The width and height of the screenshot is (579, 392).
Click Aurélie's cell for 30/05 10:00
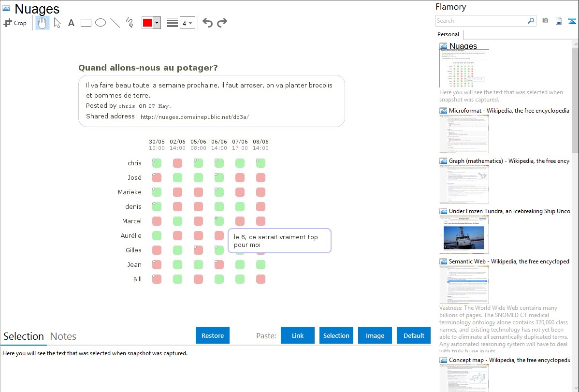157,235
